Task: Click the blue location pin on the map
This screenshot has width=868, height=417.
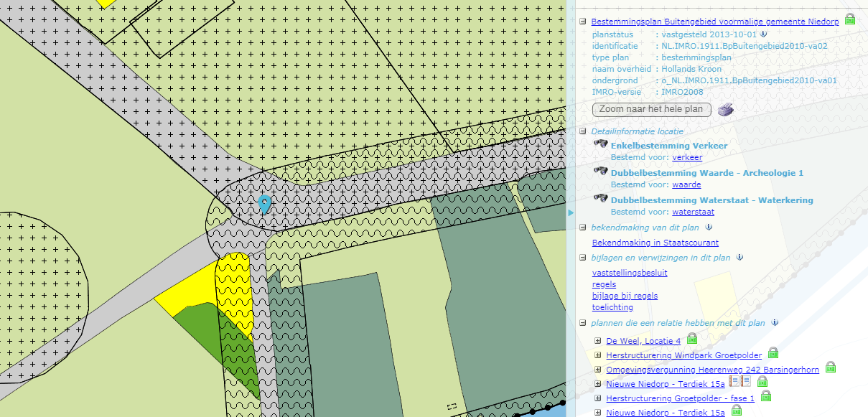Action: (x=264, y=205)
